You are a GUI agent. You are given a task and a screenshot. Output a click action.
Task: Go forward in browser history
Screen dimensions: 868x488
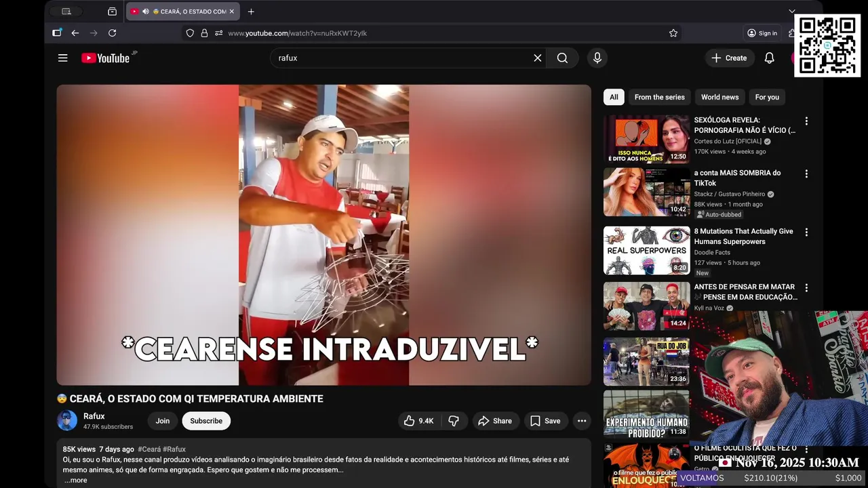pyautogui.click(x=94, y=33)
